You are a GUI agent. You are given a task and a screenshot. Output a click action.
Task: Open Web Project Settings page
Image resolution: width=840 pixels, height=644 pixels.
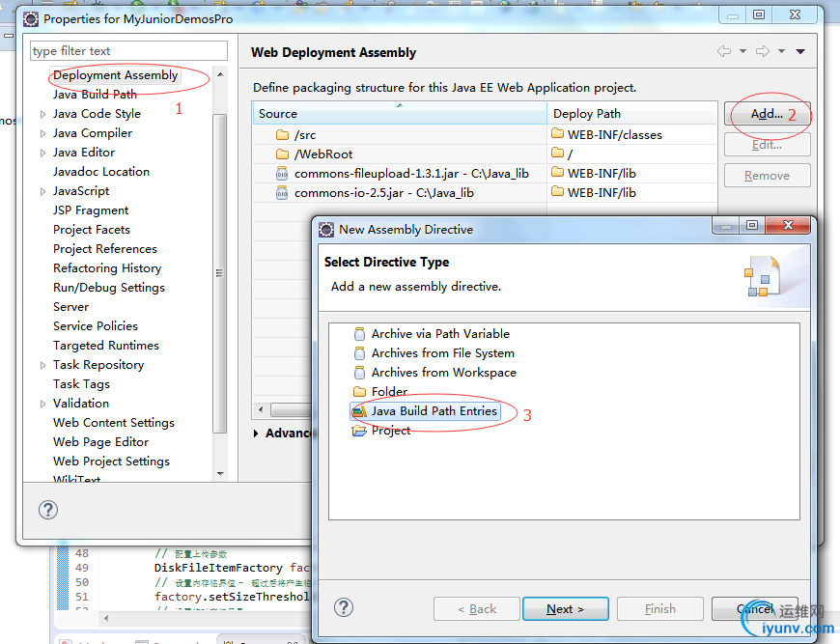(x=111, y=461)
